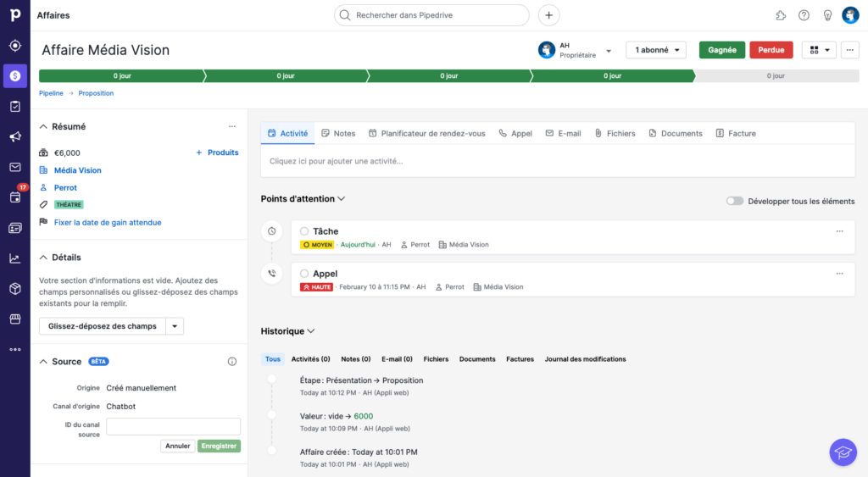Filter history by Activités (0)
The height and width of the screenshot is (477, 868).
(x=310, y=359)
